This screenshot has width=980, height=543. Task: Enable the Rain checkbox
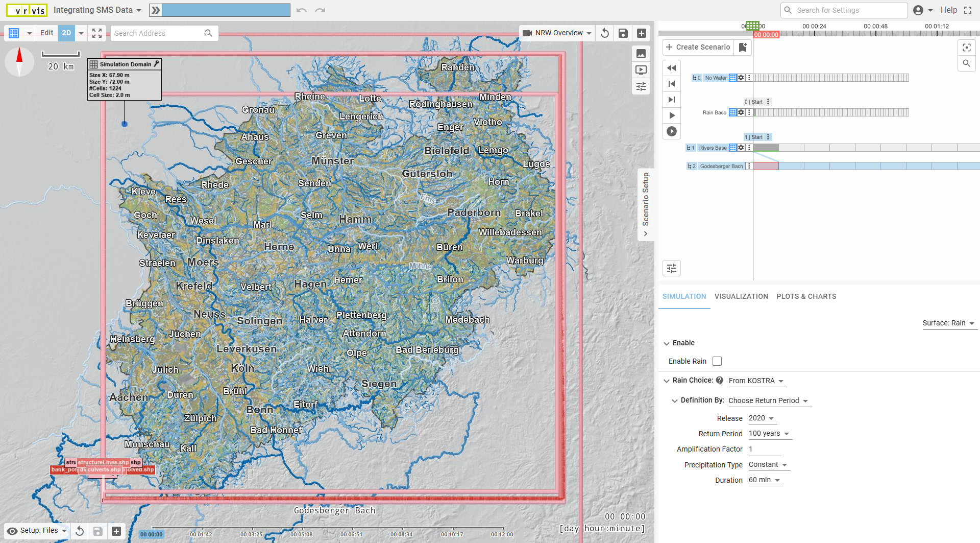717,361
